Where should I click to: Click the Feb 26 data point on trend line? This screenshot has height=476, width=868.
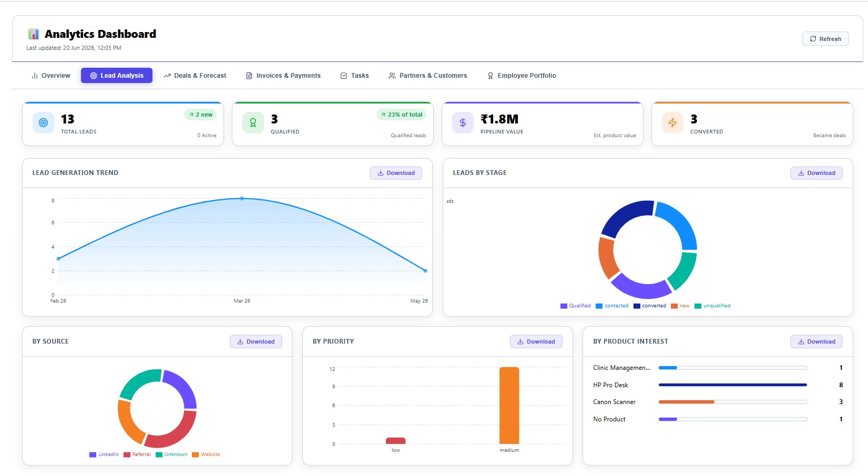pos(58,258)
